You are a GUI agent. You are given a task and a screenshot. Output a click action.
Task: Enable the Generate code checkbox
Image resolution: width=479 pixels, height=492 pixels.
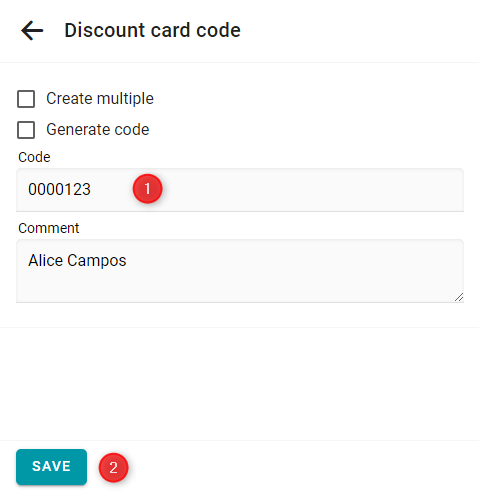[26, 130]
